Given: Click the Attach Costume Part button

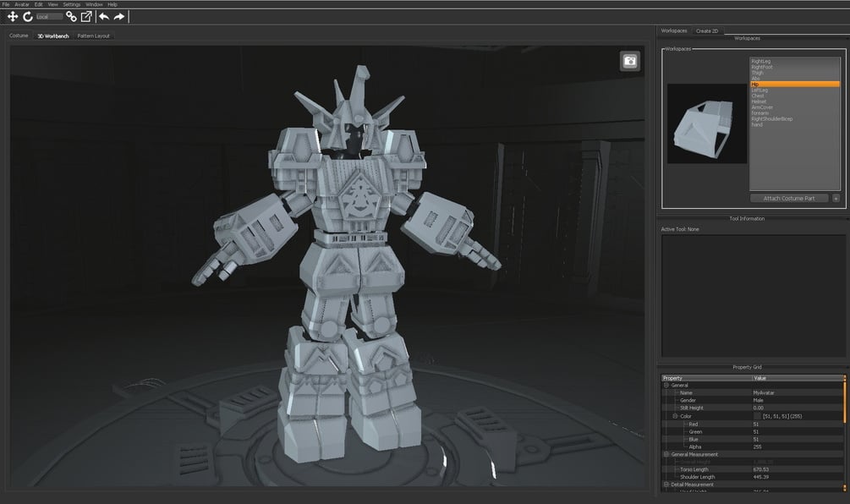Looking at the screenshot, I should click(789, 199).
